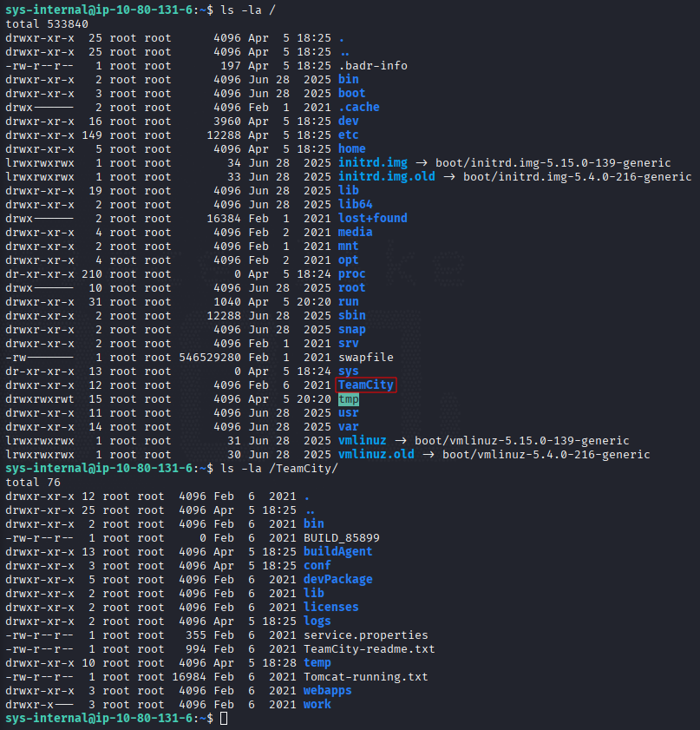This screenshot has width=700, height=730.
Task: Select the conf directory name
Action: (x=317, y=566)
